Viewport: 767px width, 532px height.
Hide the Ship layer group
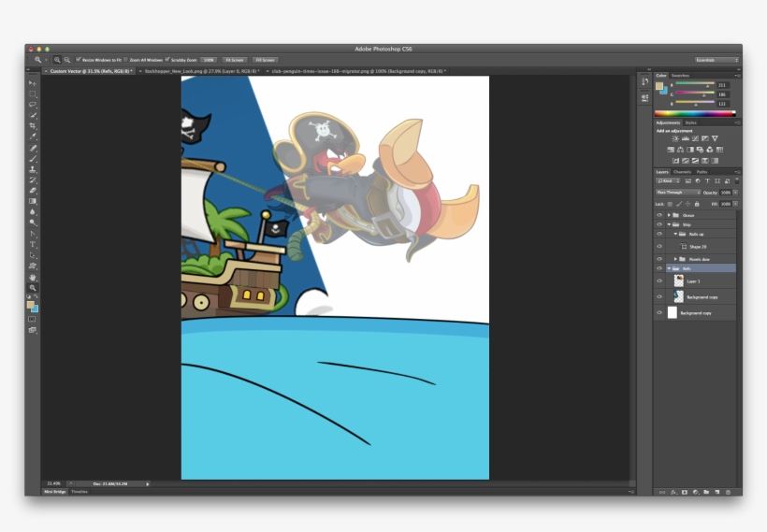[659, 224]
